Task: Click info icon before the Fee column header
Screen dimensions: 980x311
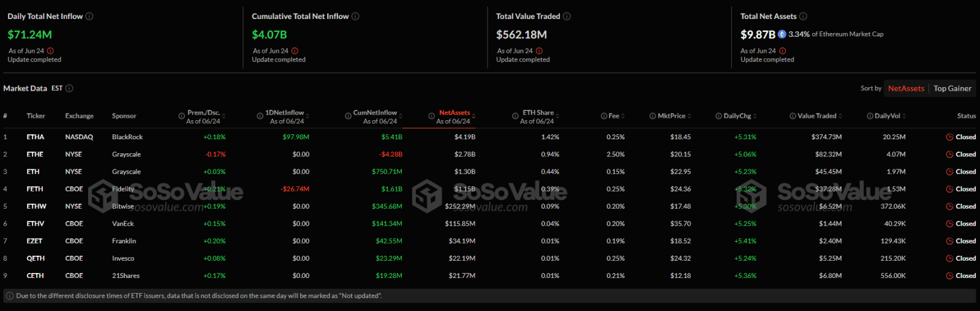Action: click(604, 116)
